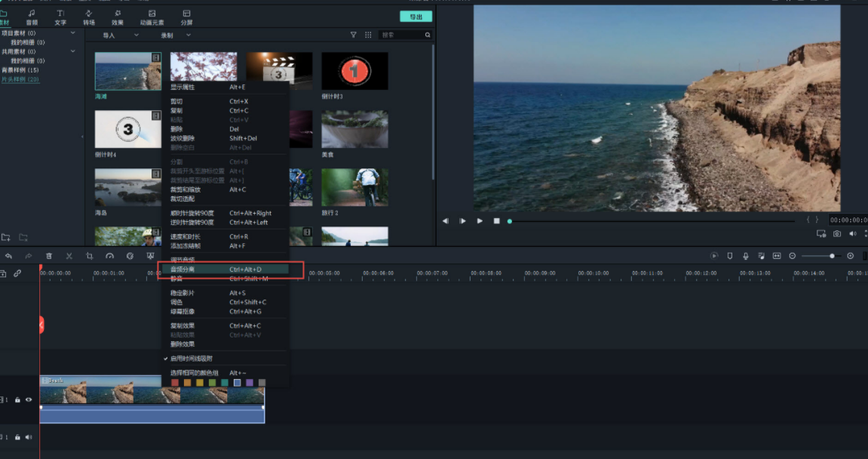
Task: Pick the red color group swatch
Action: [175, 383]
